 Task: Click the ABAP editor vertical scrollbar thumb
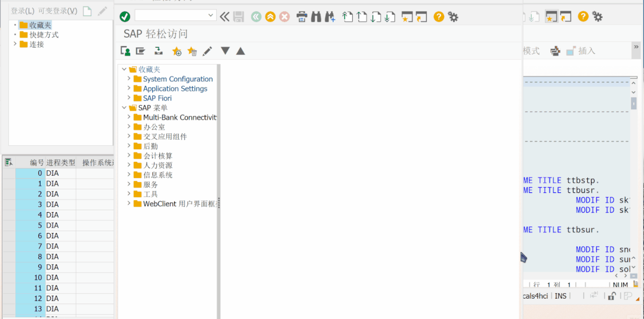tap(634, 103)
